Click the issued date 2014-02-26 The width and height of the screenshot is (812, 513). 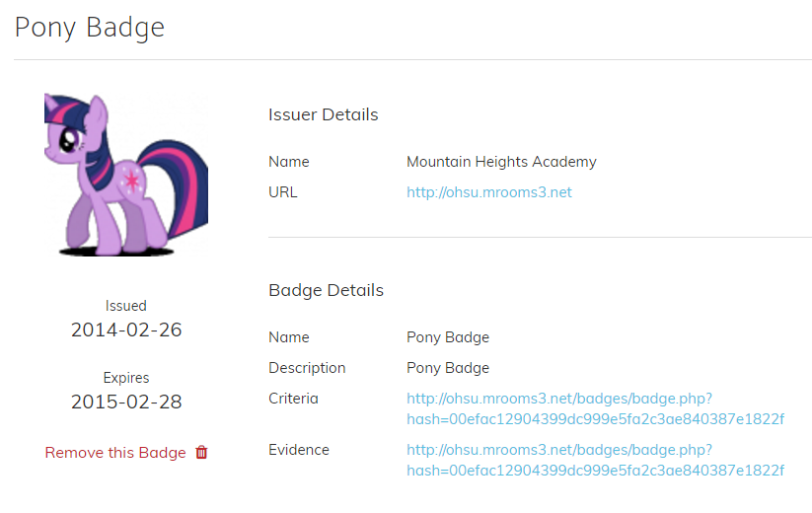point(126,330)
